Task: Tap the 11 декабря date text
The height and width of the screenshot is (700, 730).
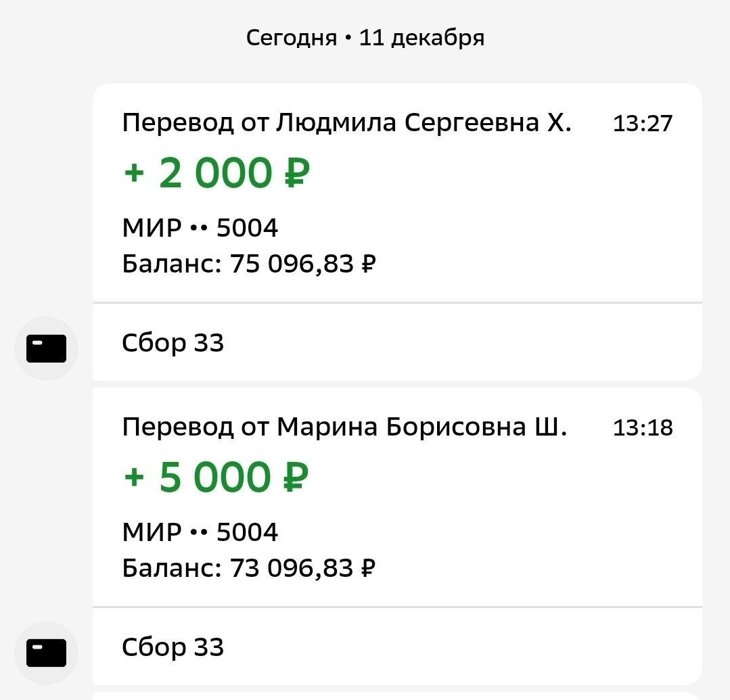Action: point(421,38)
